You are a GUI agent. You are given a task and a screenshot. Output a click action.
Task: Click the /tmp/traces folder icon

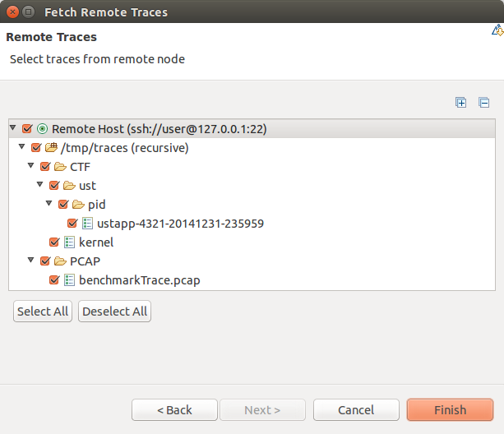(x=51, y=148)
